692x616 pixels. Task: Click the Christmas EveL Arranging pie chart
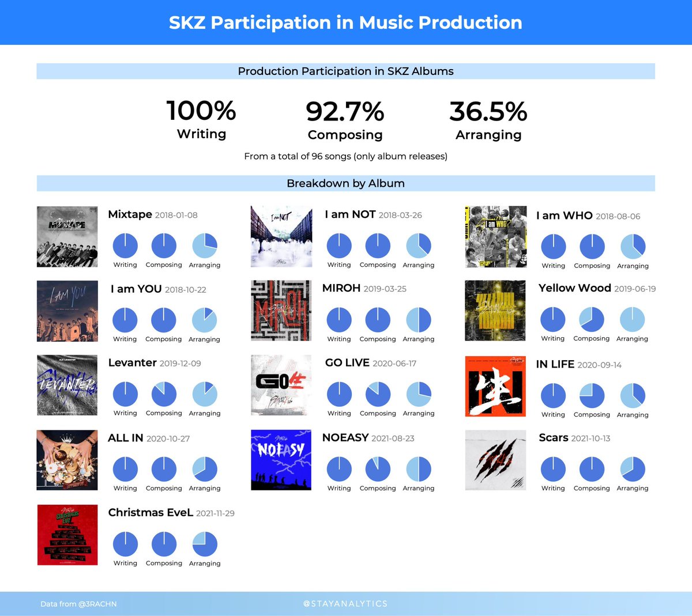tap(205, 544)
